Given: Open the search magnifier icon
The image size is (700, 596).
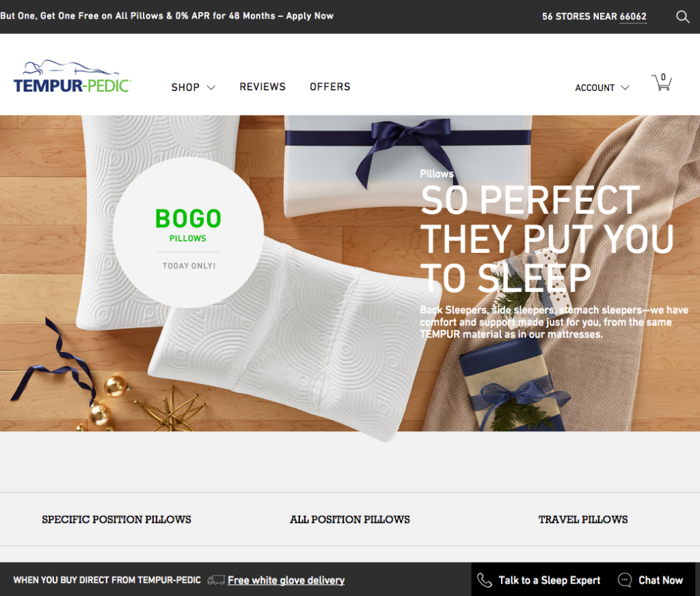Looking at the screenshot, I should coord(683,16).
